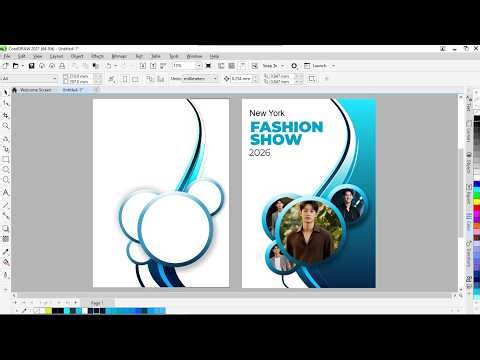Screen dimensions: 480x360
Task: Expand the arrow beside the Open icon
Action: [23, 66]
